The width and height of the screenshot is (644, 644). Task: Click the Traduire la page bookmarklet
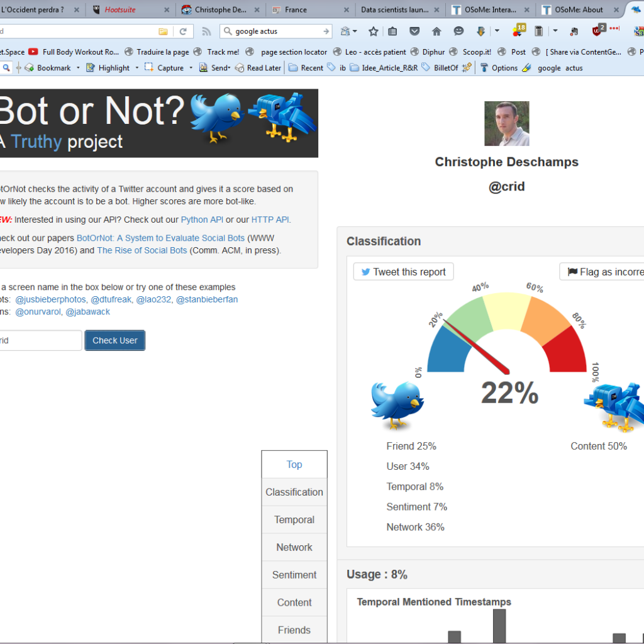tap(157, 52)
